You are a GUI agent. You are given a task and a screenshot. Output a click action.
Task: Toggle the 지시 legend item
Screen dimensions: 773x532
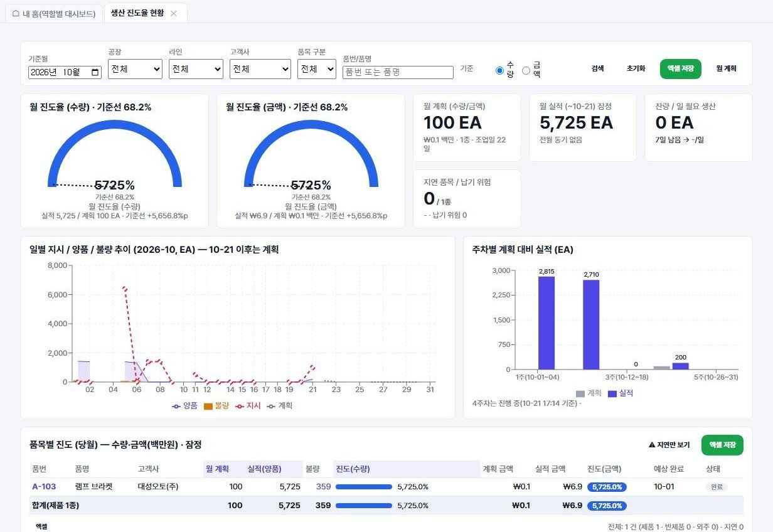tap(248, 406)
